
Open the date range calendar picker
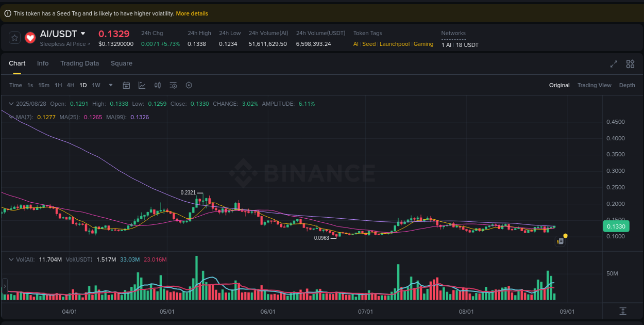(x=126, y=85)
